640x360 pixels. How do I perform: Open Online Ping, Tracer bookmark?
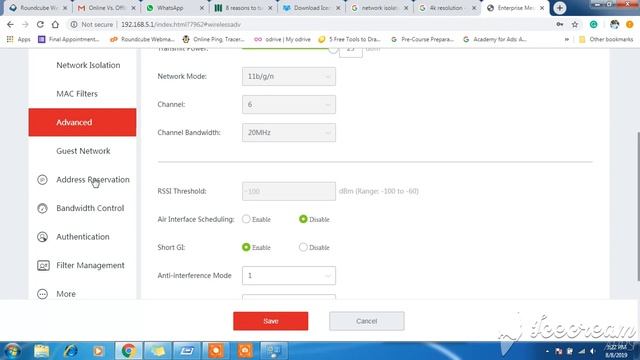click(213, 39)
